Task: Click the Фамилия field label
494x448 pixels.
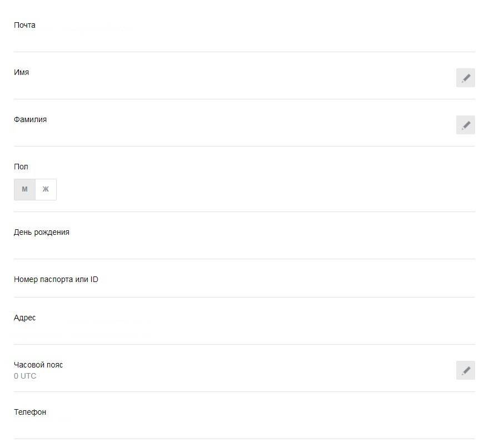Action: (30, 119)
